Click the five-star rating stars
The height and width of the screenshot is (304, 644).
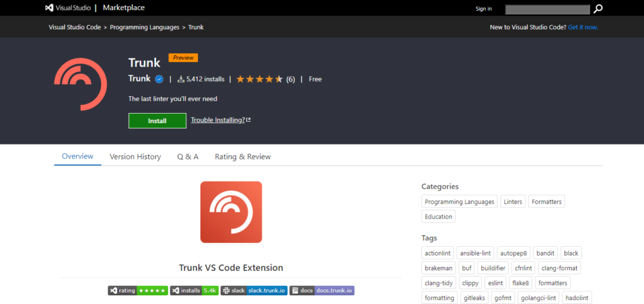260,79
